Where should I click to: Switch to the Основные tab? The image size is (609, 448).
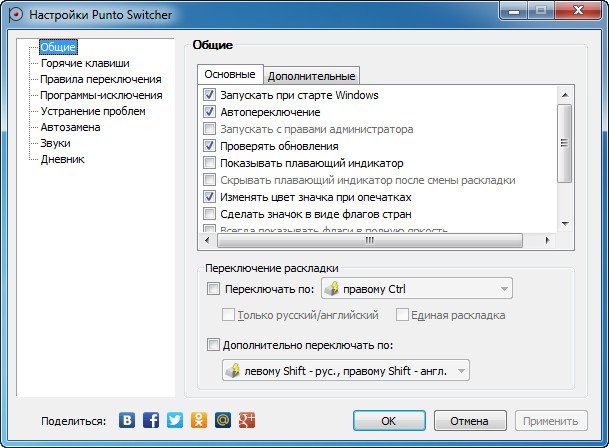coord(230,74)
